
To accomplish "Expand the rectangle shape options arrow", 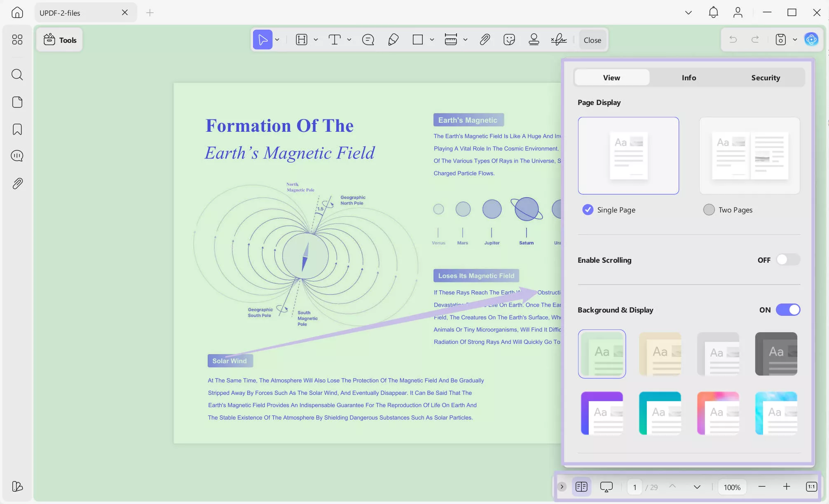I will tap(432, 40).
